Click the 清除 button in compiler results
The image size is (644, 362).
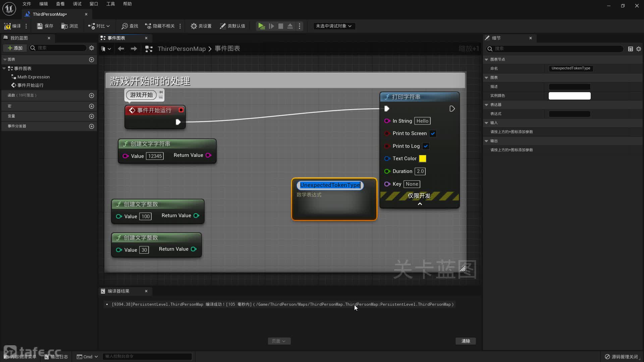[466, 341]
